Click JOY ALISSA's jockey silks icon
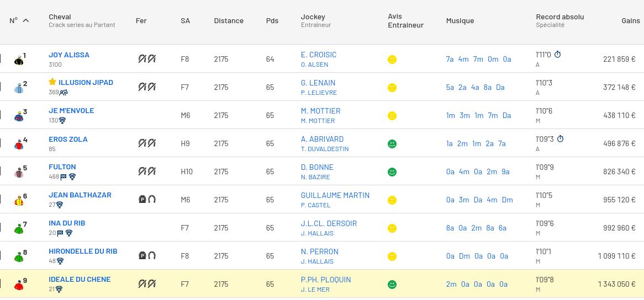 tap(19, 60)
